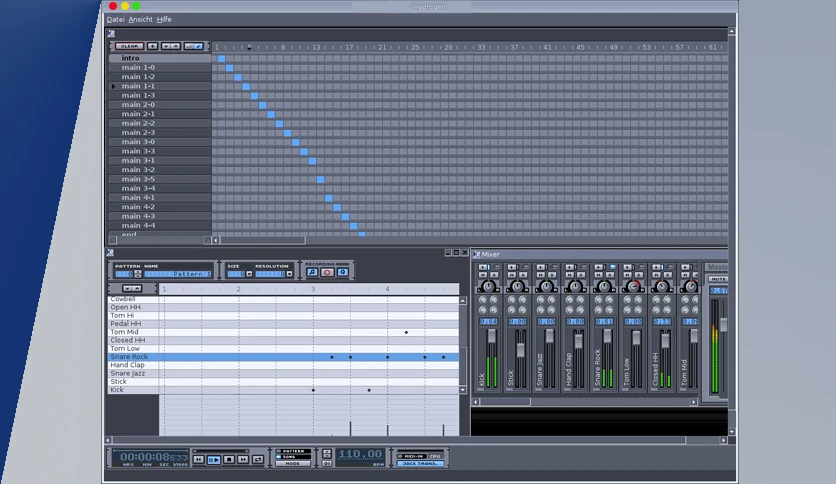Select the draw pencil mode icon

tap(198, 46)
